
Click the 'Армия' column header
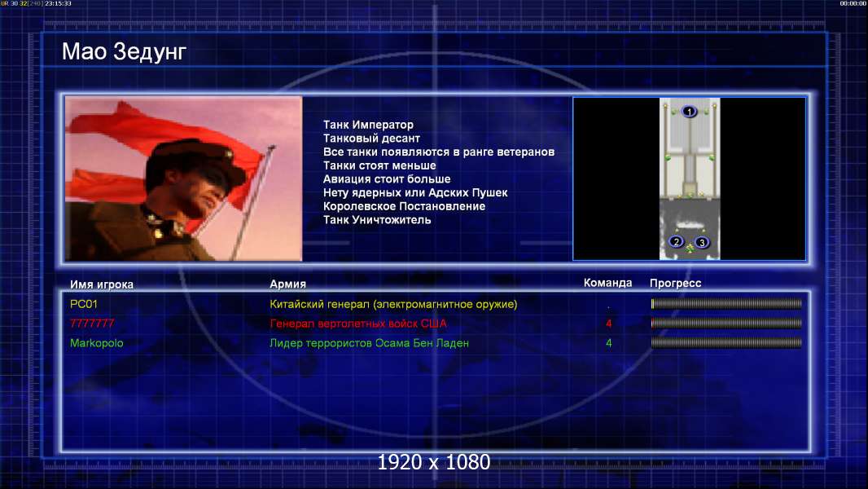[x=288, y=284]
